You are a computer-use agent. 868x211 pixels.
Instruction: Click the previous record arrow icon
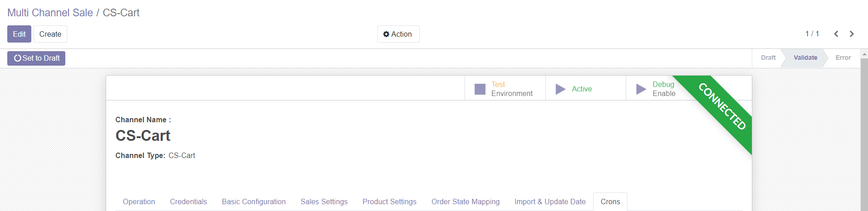pos(836,34)
